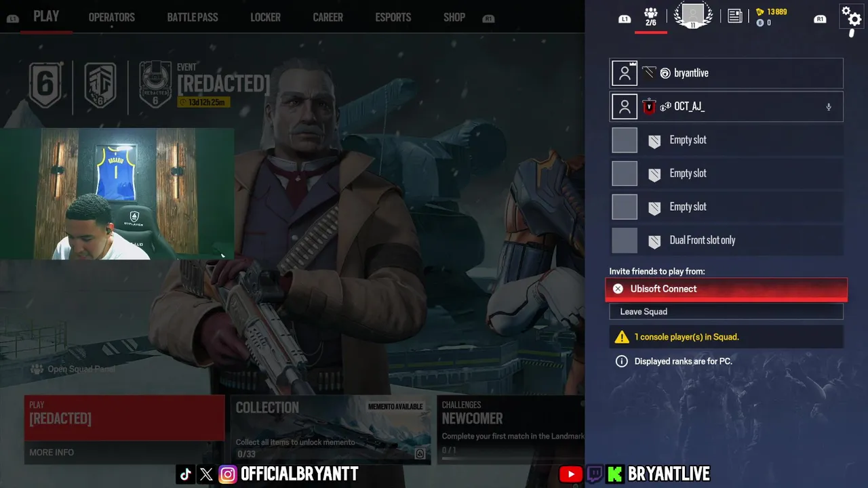Toggle OCT_AJ_'s microphone icon

pos(828,107)
